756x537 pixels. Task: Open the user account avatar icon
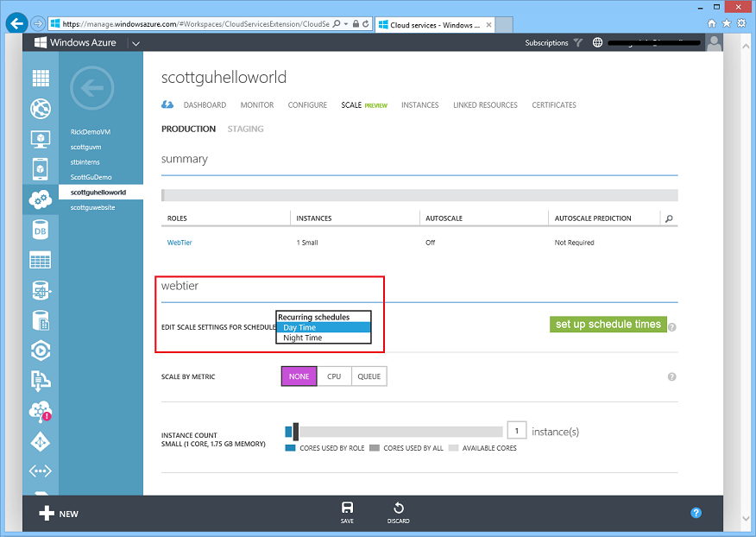714,43
